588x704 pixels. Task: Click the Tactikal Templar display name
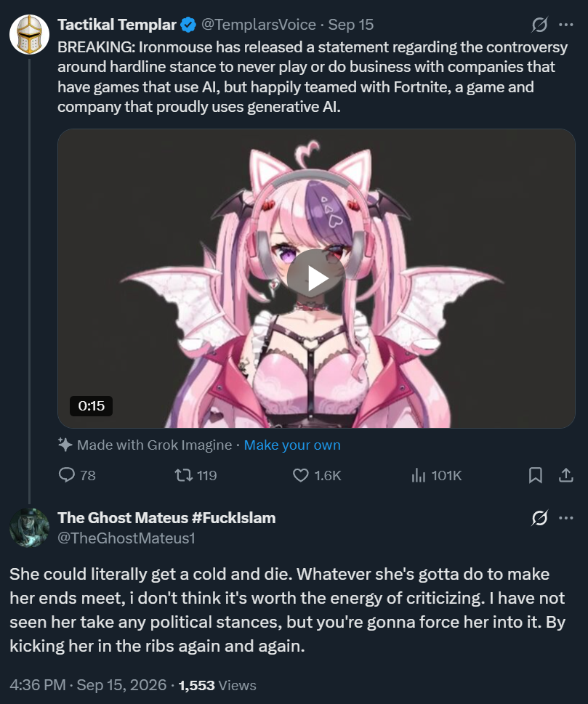coord(117,25)
